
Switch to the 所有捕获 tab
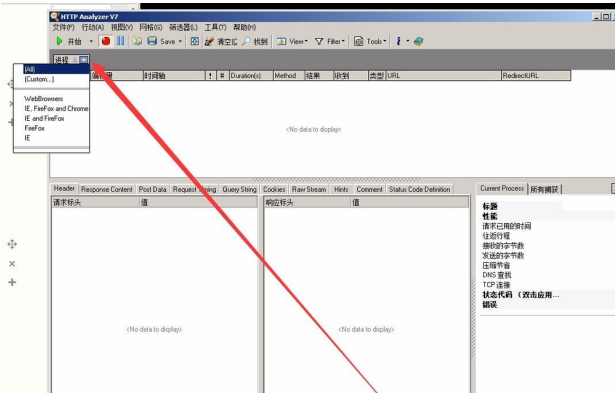coord(544,189)
